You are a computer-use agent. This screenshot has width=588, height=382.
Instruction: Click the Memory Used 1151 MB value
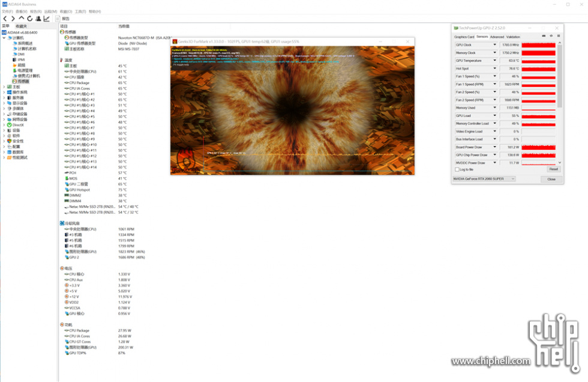point(511,108)
